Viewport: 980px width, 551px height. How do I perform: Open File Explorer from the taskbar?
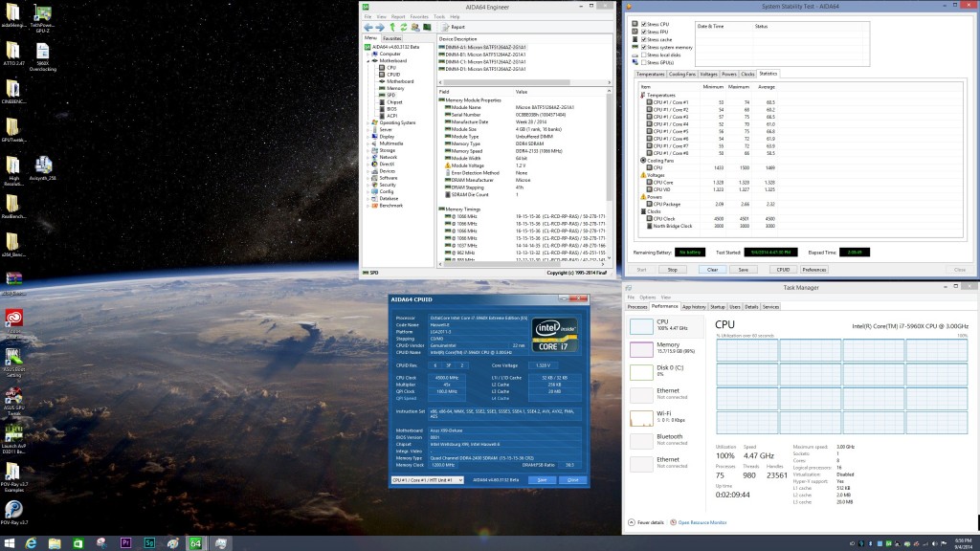click(55, 543)
